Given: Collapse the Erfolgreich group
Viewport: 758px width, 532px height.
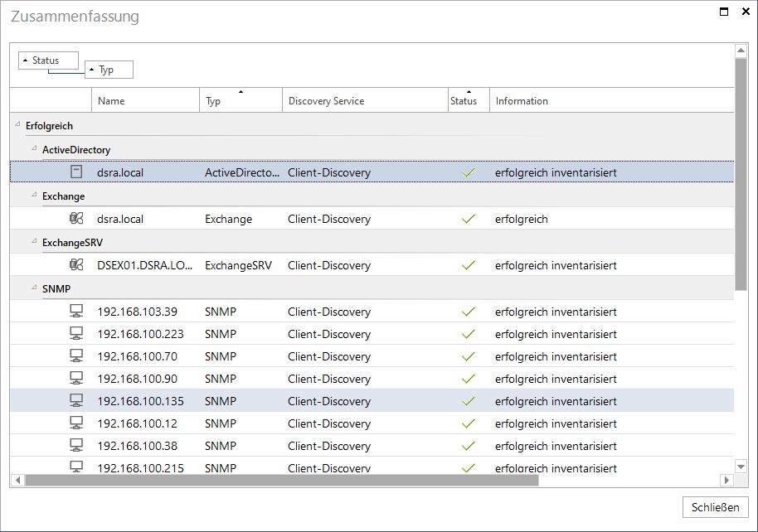Looking at the screenshot, I should [18, 124].
